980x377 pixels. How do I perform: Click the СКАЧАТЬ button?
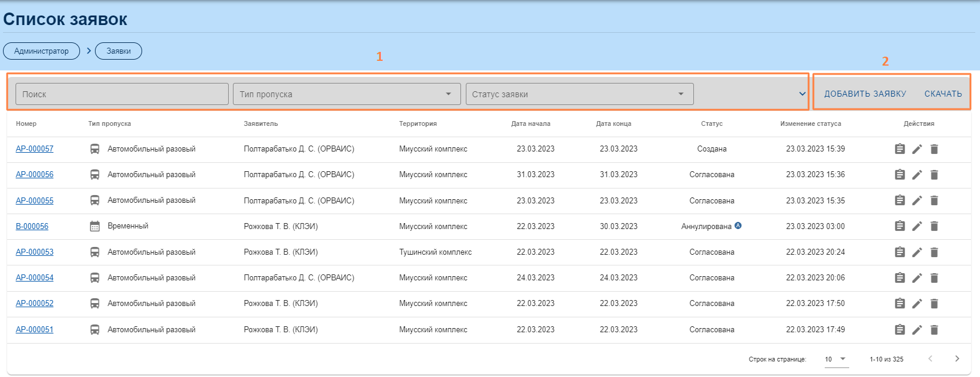click(943, 94)
